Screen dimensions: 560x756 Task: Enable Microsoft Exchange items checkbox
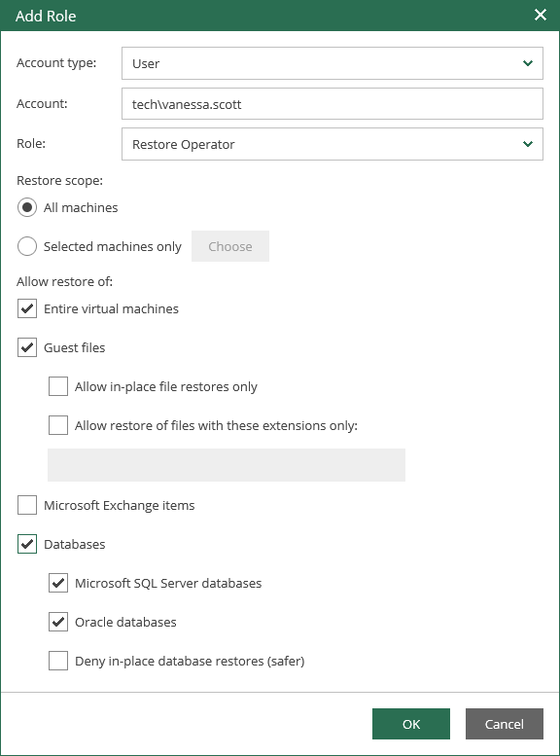point(27,505)
